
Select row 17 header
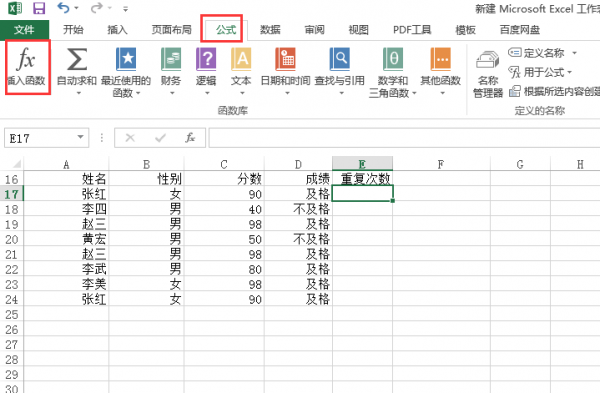click(x=11, y=194)
